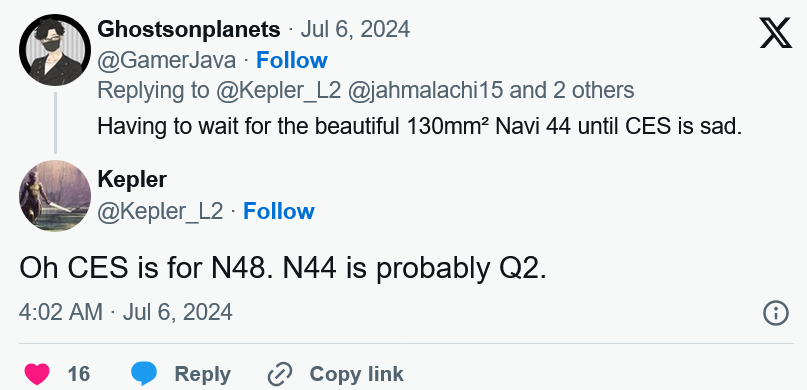
Task: Open the Replying to mentions line
Action: [x=365, y=91]
